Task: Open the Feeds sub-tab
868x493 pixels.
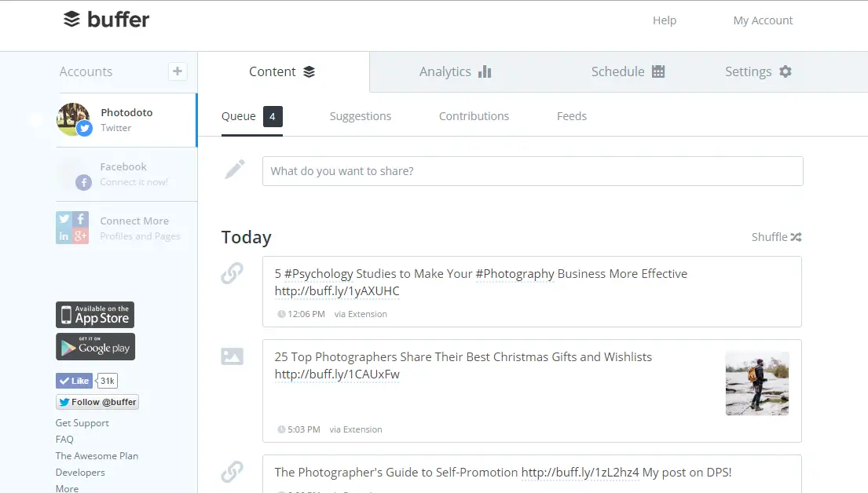Action: [x=572, y=116]
